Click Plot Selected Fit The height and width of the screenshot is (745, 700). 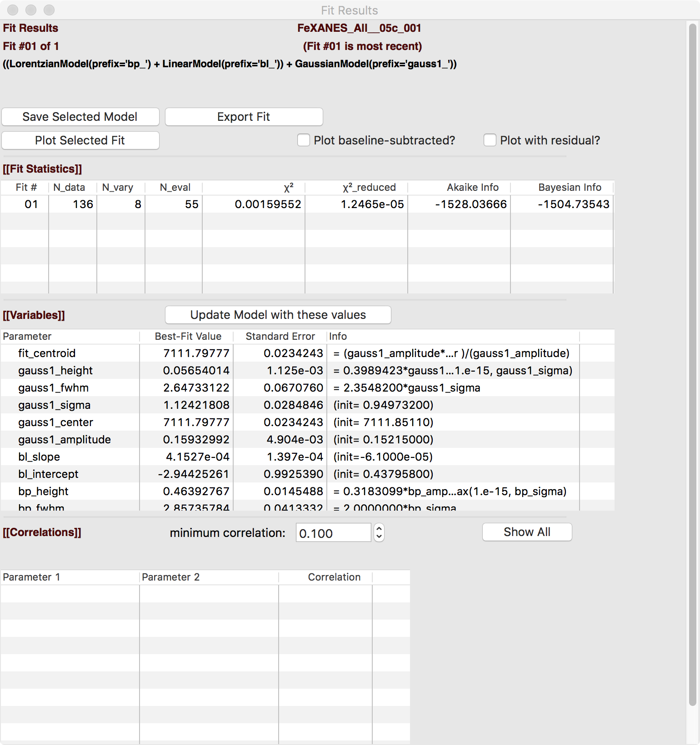(x=80, y=140)
